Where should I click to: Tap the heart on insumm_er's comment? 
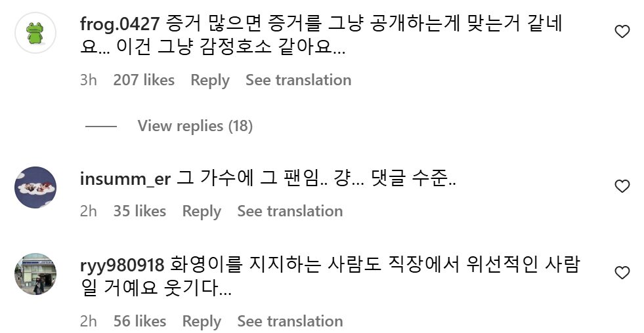click(622, 186)
